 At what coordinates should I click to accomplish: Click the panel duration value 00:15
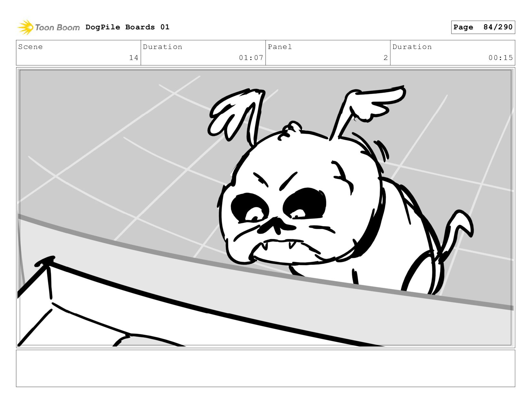coord(500,58)
